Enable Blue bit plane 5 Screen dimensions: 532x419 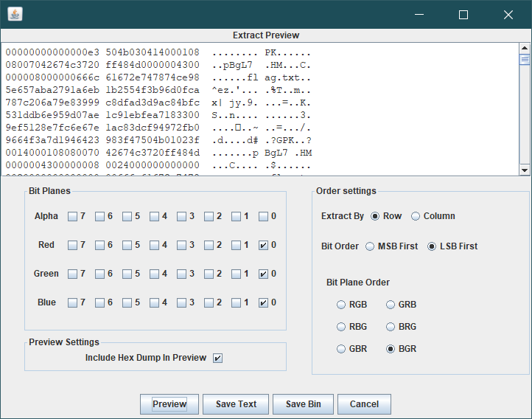pos(127,302)
